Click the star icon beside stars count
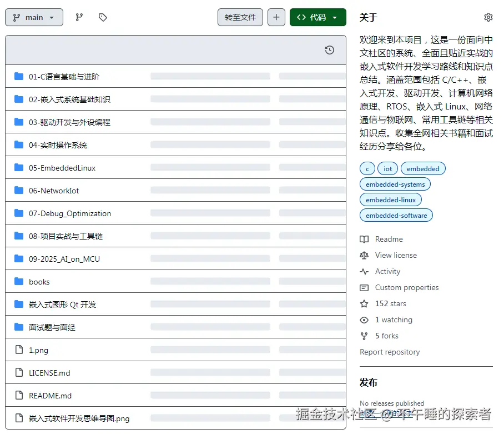Screen dimensions: 504x434 [x=364, y=304]
